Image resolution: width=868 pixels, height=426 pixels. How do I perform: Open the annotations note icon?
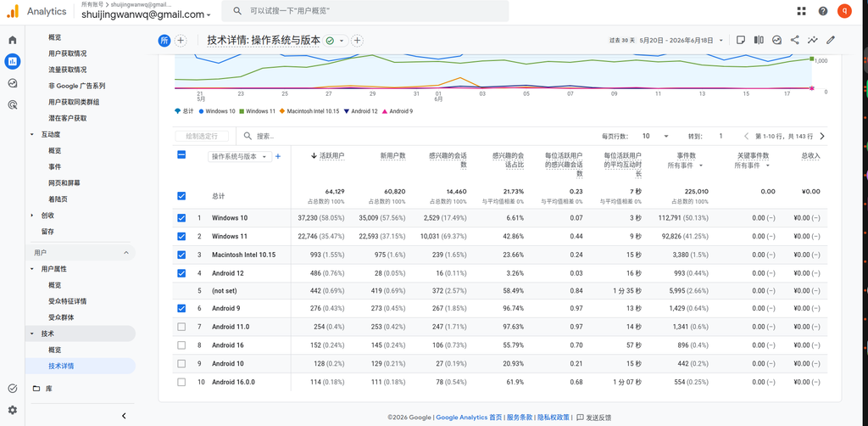coord(741,40)
